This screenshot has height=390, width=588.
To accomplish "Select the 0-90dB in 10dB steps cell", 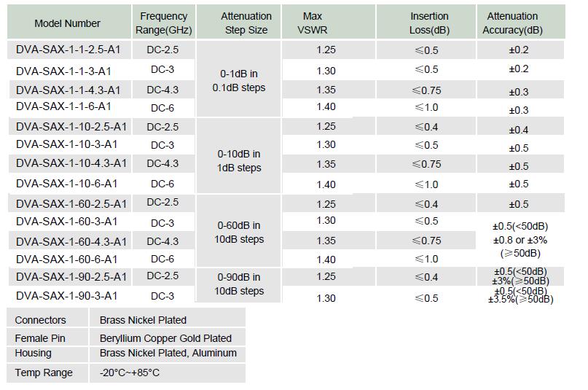I will [238, 284].
